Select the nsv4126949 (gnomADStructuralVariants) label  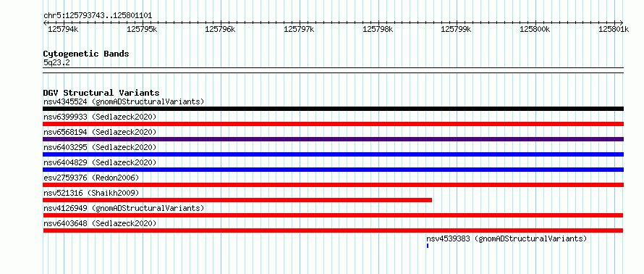point(124,208)
